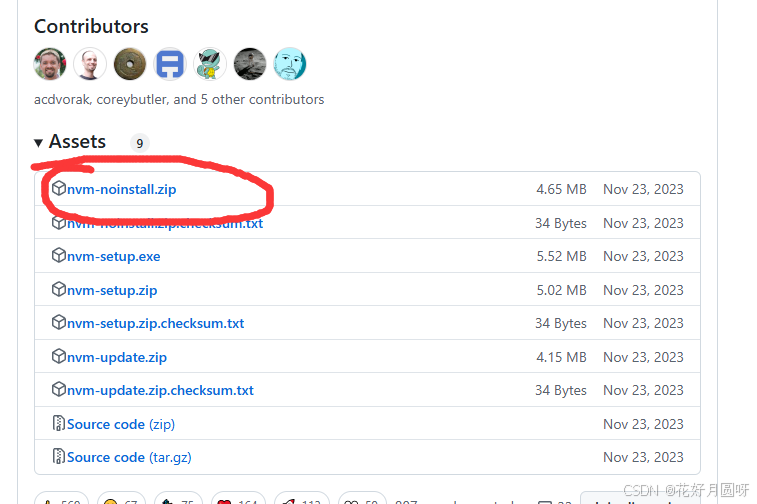Click the Contributors heading
757x504 pixels.
tap(91, 27)
